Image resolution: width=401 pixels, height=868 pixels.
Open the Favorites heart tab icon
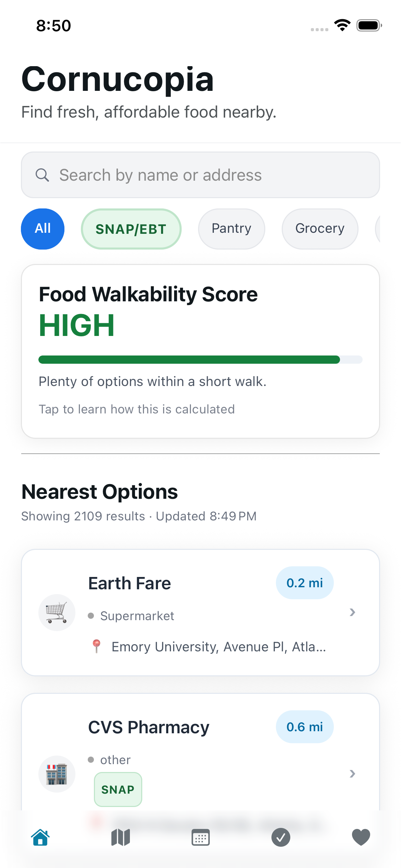pyautogui.click(x=361, y=837)
